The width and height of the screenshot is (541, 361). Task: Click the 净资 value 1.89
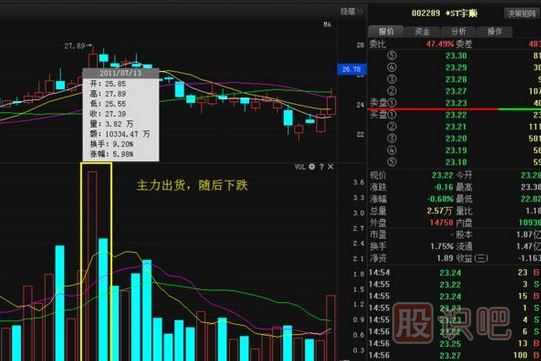click(445, 258)
